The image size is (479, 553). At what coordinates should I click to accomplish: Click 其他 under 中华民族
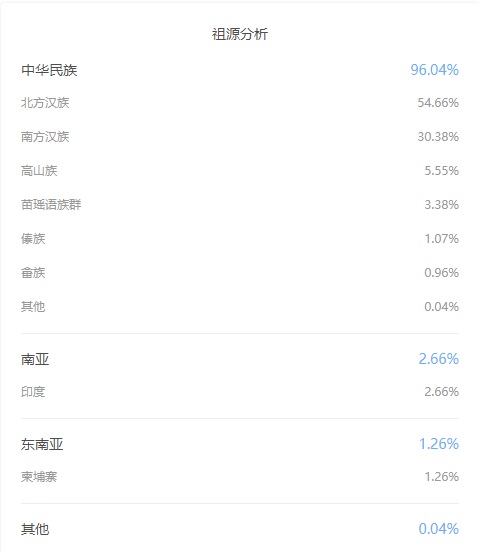(x=33, y=306)
